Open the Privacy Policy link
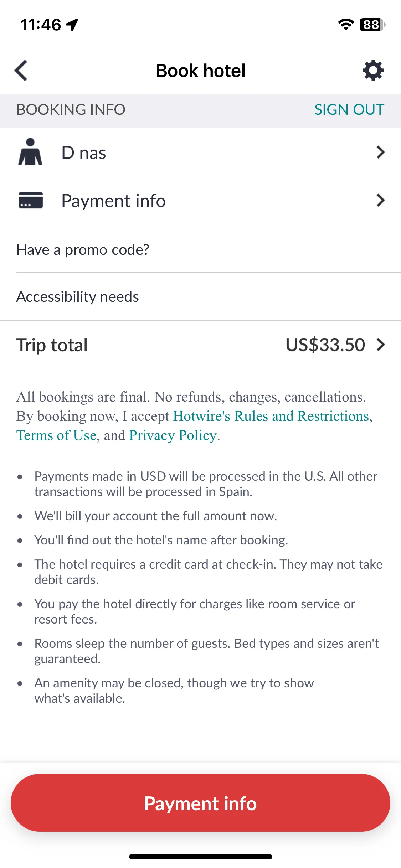 tap(173, 435)
